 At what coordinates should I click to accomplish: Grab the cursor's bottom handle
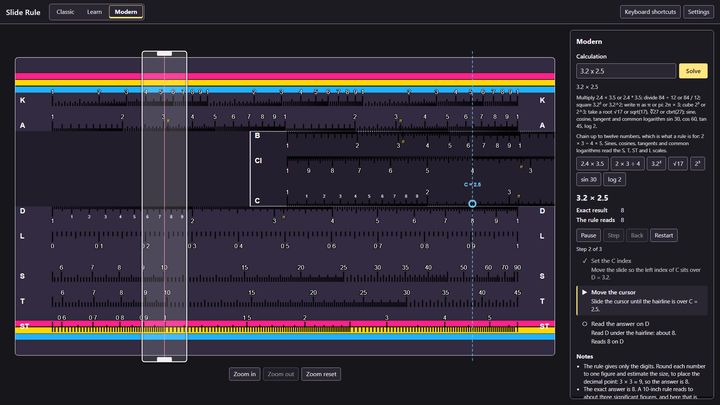(x=164, y=359)
